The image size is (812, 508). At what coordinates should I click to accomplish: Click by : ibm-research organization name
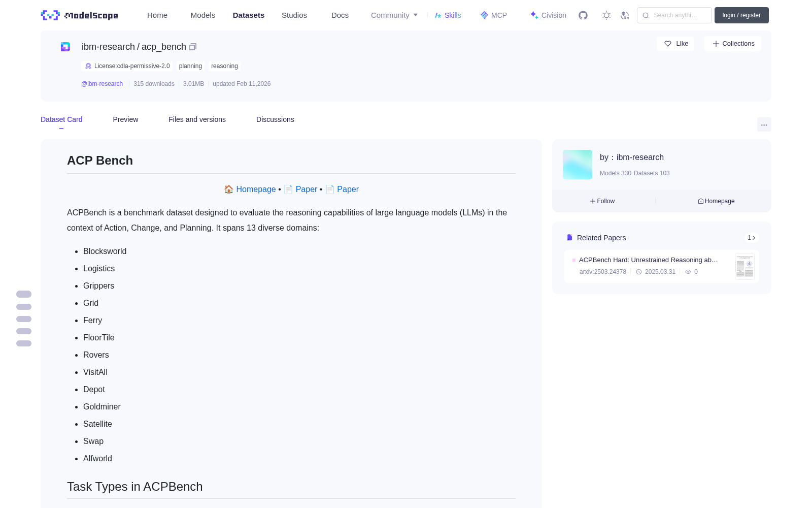click(632, 157)
